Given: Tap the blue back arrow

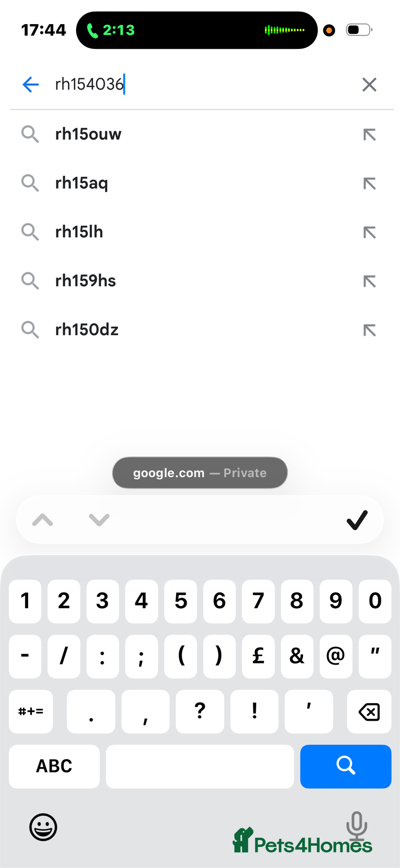Looking at the screenshot, I should point(31,85).
